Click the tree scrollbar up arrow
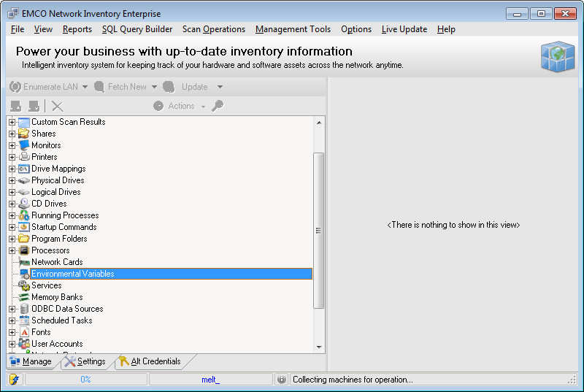The image size is (584, 392). [x=319, y=123]
